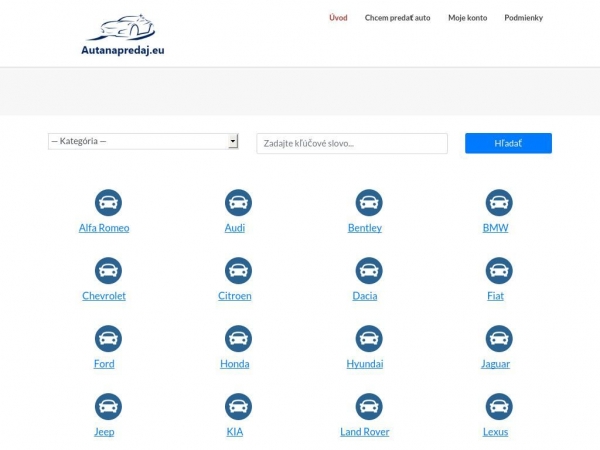Open the Alfa Romeo link
The width and height of the screenshot is (600, 450).
click(x=104, y=228)
